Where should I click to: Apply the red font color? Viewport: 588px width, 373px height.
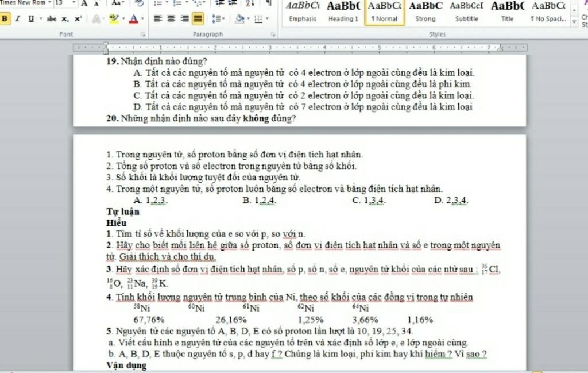(133, 18)
